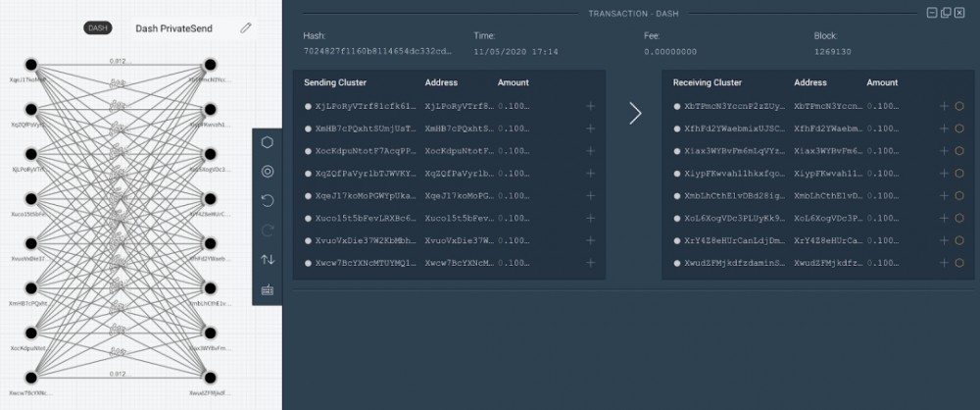Select graph node XmbLhCthE1v on right side
The image size is (980, 410).
(x=211, y=288)
